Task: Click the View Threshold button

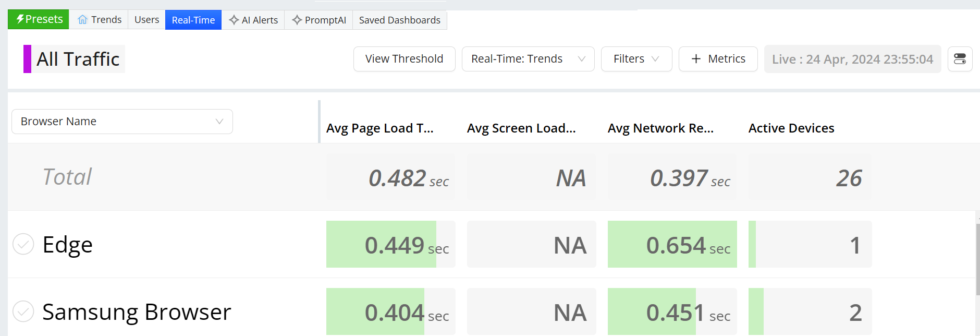Action: click(x=404, y=59)
